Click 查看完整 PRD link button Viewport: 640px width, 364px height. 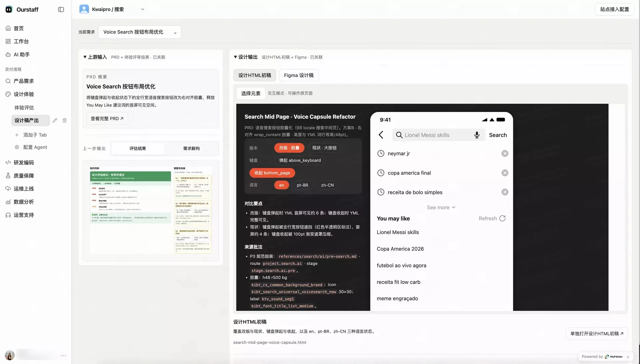[107, 118]
